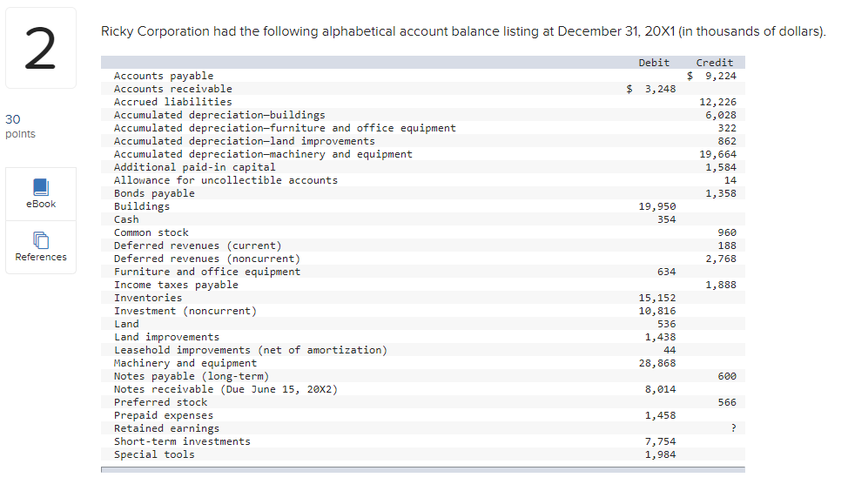Viewport: 868px width, 491px height.
Task: Select Accounts receivable debit $ 3,248
Action: [651, 89]
